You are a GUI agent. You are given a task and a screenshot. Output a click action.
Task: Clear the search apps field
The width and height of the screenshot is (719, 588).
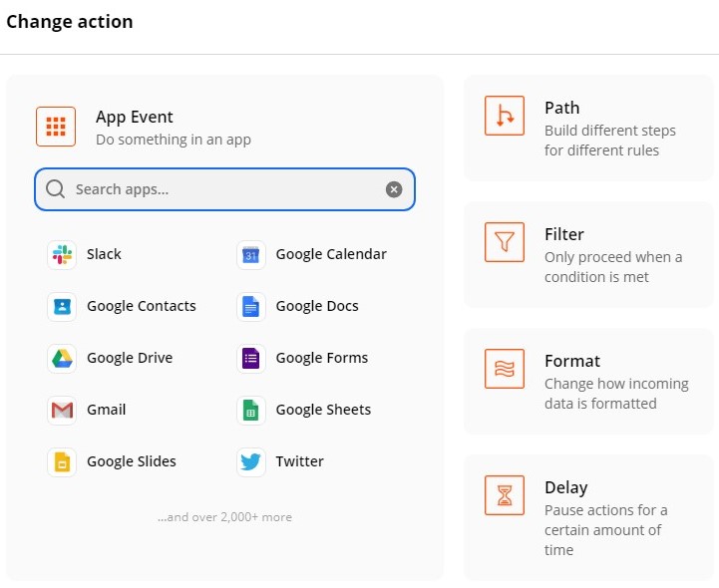(394, 189)
